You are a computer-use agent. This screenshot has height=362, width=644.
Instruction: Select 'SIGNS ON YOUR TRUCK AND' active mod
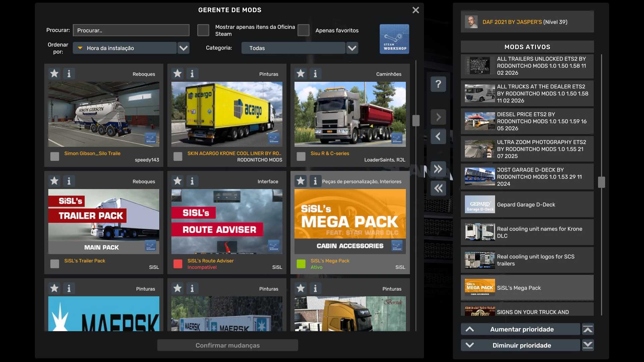(x=527, y=309)
